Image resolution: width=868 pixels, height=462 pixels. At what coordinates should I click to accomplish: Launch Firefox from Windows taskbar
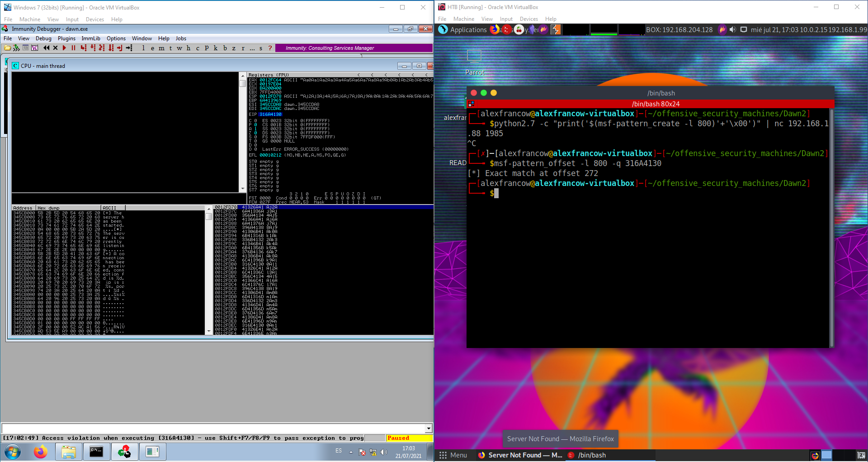(40, 452)
